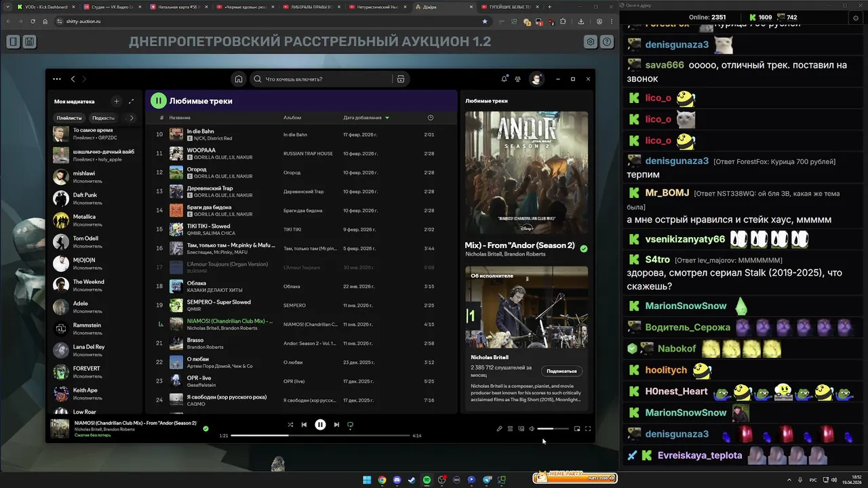Open album Andor: Season 2 - Vol. 1 link
Viewport: 868px width, 488px height.
click(x=310, y=344)
